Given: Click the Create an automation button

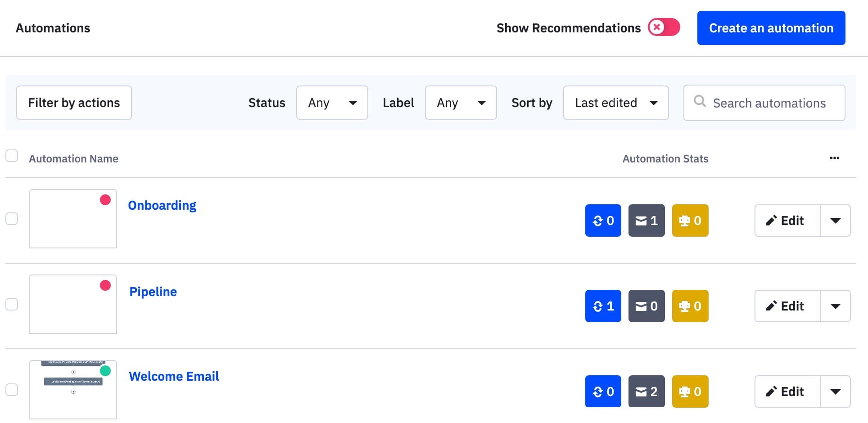Looking at the screenshot, I should [x=770, y=27].
